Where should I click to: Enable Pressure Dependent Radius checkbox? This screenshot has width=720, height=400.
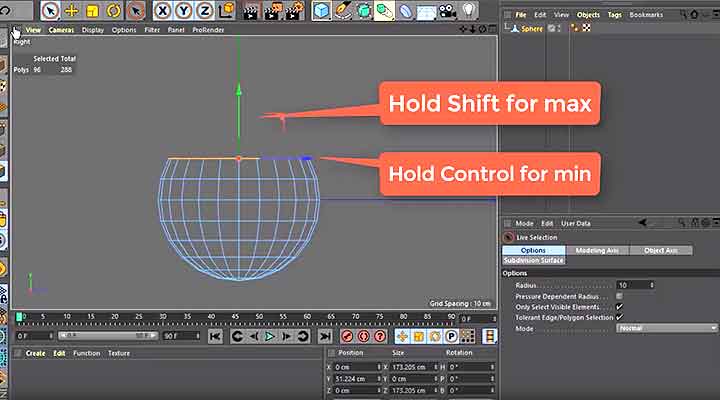[620, 296]
